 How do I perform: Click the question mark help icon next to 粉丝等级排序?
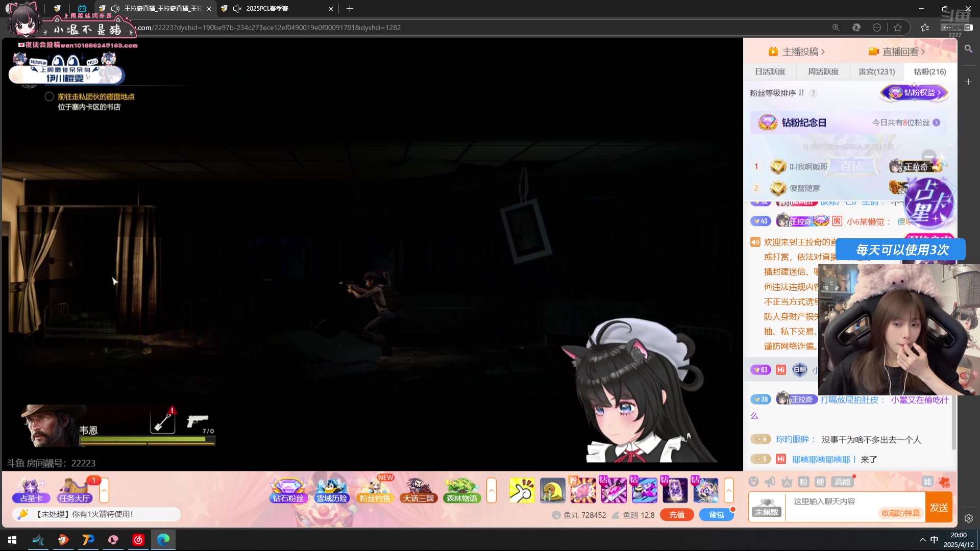pos(813,93)
